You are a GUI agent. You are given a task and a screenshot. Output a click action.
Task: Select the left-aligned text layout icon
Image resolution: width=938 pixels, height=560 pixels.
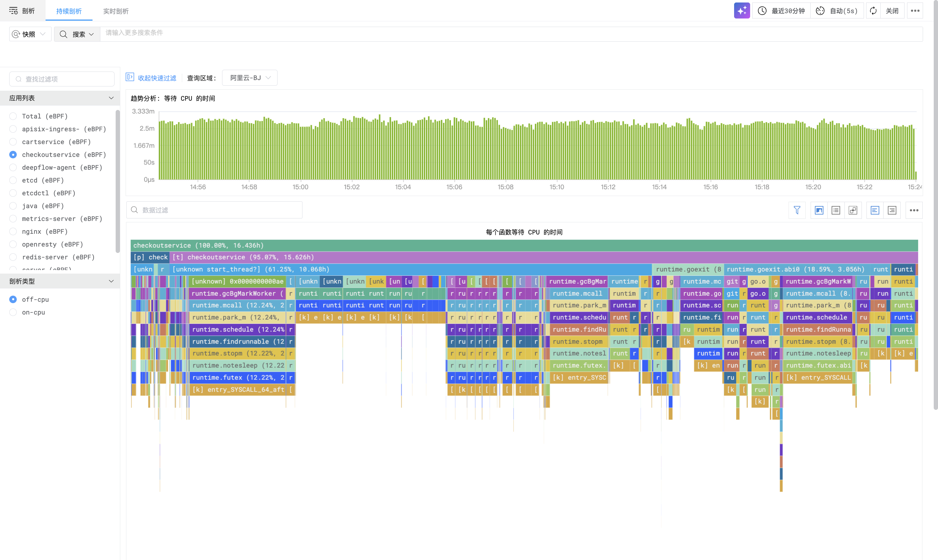coord(875,210)
